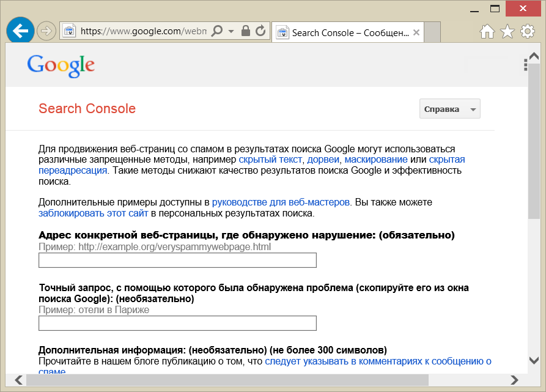The height and width of the screenshot is (392, 546).
Task: Maximize the browser window
Action: [x=495, y=9]
